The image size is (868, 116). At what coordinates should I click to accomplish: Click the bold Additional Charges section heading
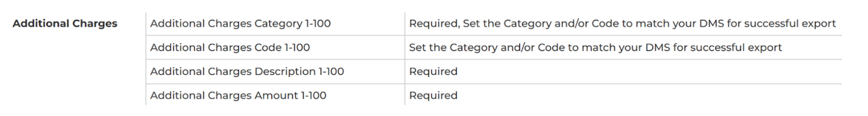tap(65, 24)
